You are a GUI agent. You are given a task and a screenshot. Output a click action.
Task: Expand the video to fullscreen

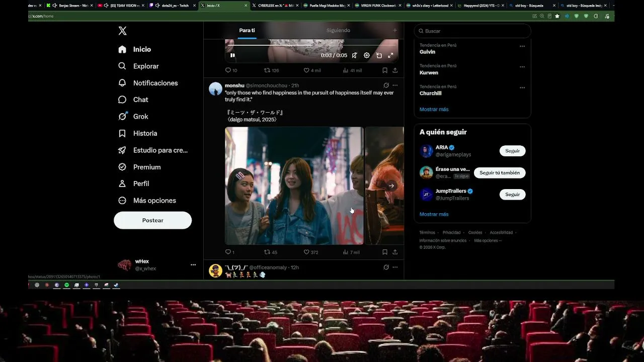390,55
